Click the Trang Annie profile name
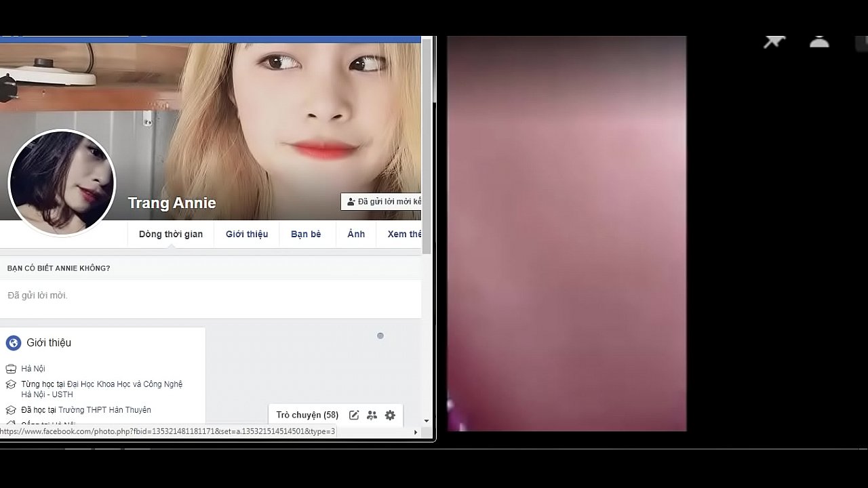868x488 pixels. tap(172, 203)
